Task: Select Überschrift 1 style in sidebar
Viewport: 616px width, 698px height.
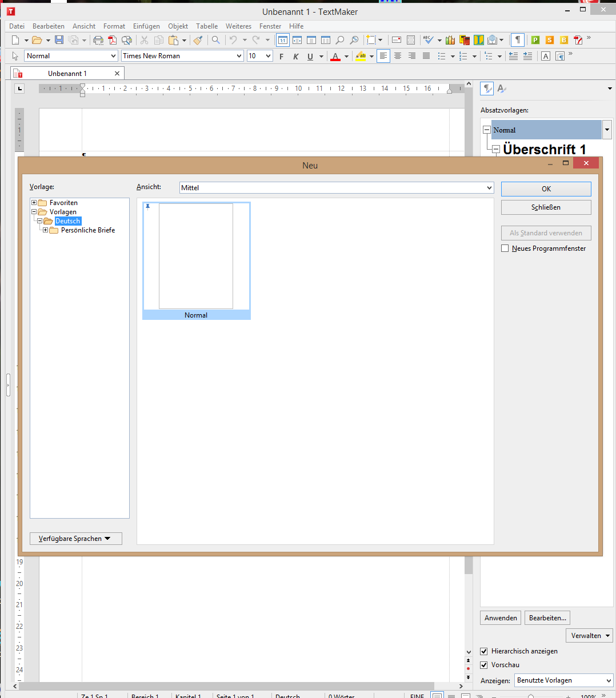Action: (545, 150)
